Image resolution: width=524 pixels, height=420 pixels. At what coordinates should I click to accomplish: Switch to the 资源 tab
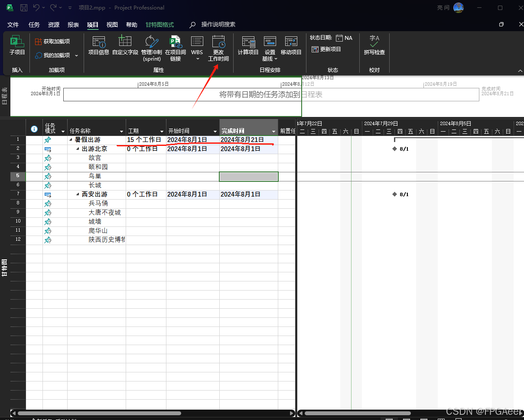pyautogui.click(x=54, y=25)
